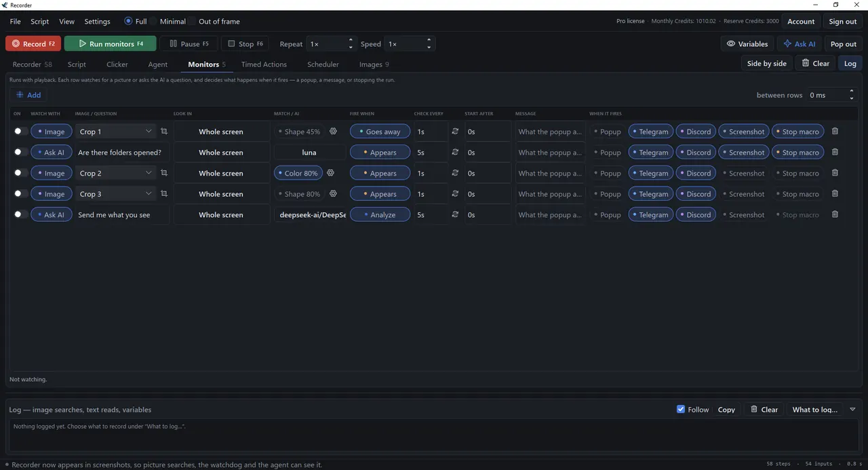Open the Account page
This screenshot has width=868, height=470.
point(801,22)
